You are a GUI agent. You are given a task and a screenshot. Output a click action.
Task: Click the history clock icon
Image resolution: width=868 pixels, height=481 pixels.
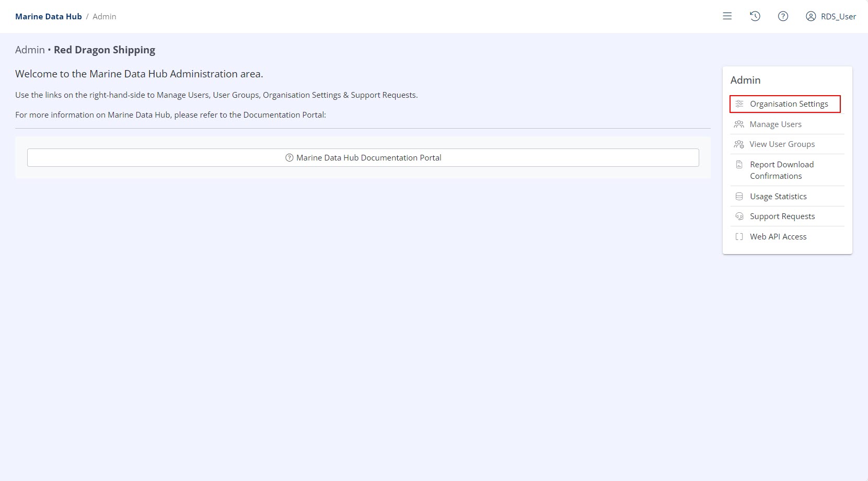click(755, 16)
